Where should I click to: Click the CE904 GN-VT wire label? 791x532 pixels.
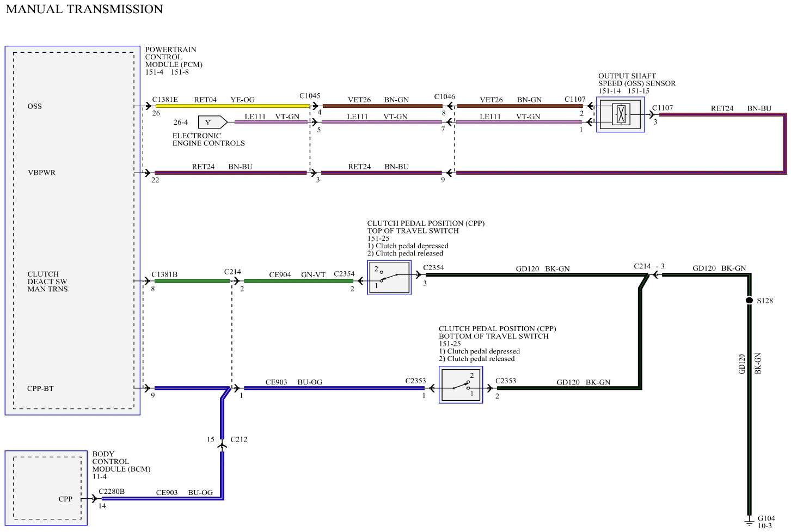pos(297,275)
